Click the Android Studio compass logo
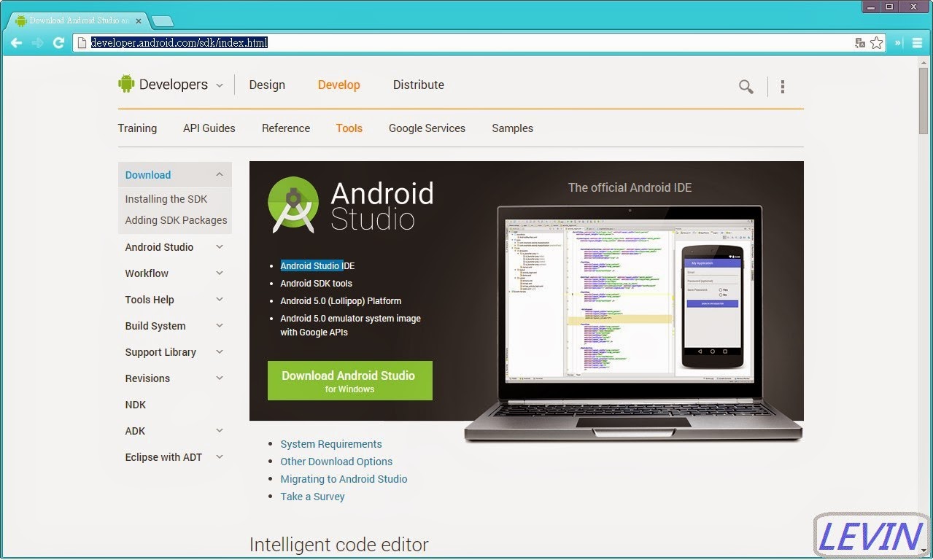This screenshot has height=560, width=933. pos(293,205)
